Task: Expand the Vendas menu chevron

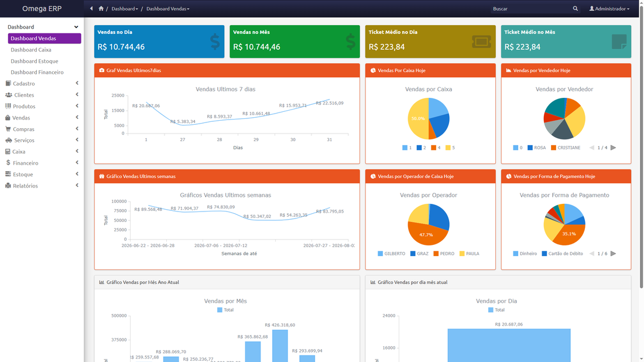Action: 77,117
